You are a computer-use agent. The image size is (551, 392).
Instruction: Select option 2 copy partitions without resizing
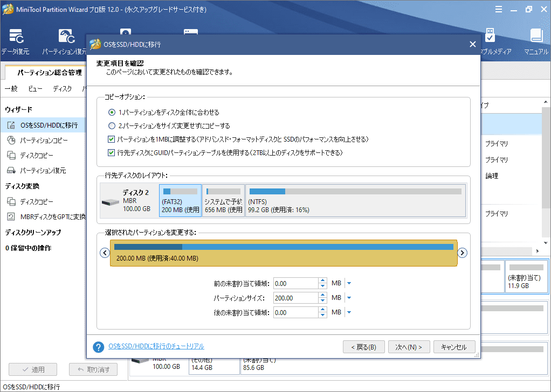[x=112, y=125]
